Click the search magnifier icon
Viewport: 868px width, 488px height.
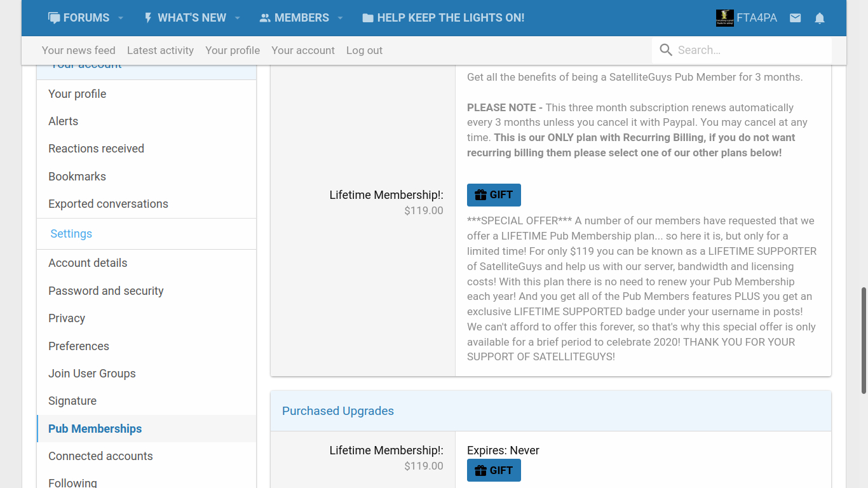coord(666,50)
